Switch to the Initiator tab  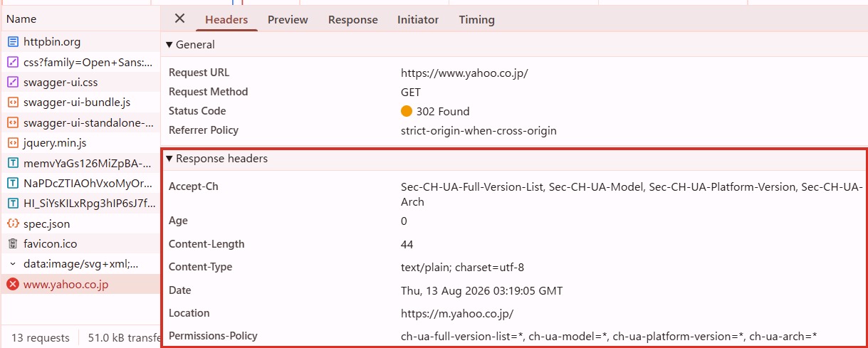coord(418,20)
